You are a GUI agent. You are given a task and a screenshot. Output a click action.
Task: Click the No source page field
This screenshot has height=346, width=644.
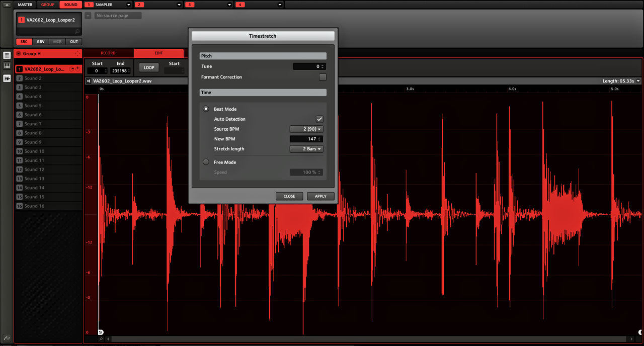tap(118, 16)
